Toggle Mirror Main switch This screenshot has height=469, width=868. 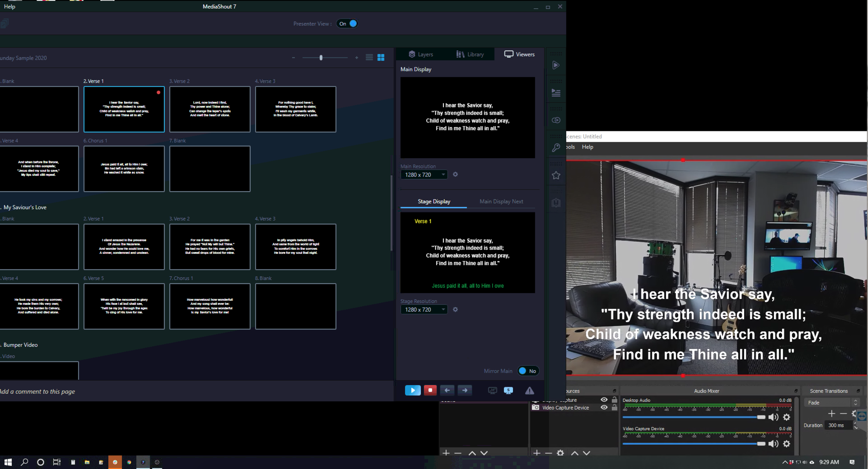point(528,371)
